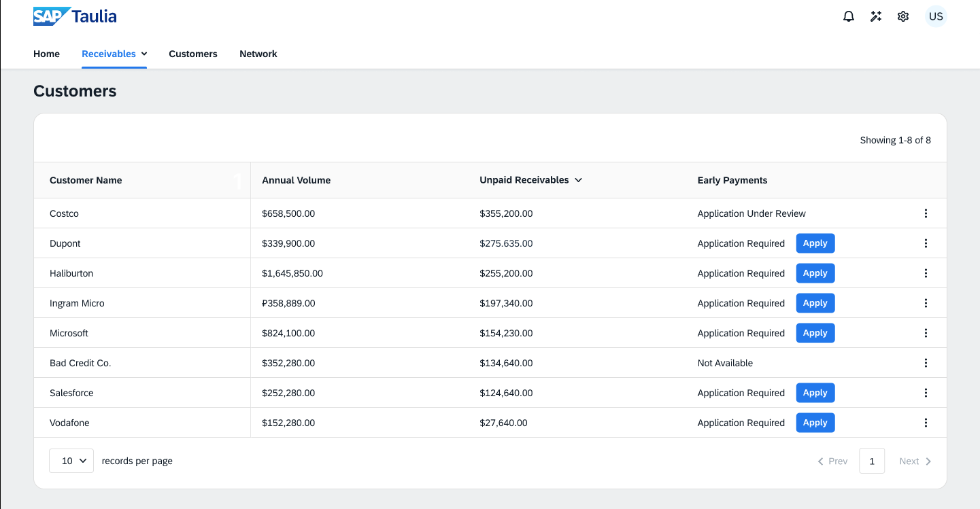Open the three-dot menu for Vodafone
The height and width of the screenshot is (509, 980).
926,423
